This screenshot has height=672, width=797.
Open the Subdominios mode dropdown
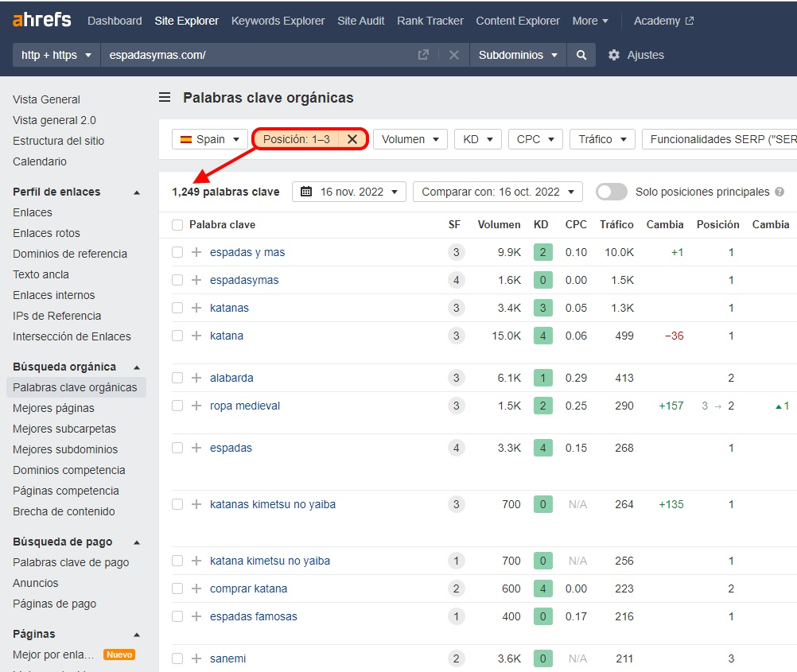[x=518, y=55]
